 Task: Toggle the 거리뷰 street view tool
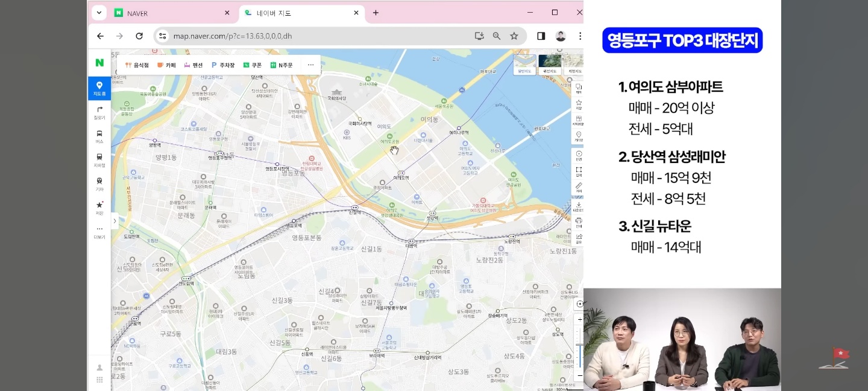(579, 136)
